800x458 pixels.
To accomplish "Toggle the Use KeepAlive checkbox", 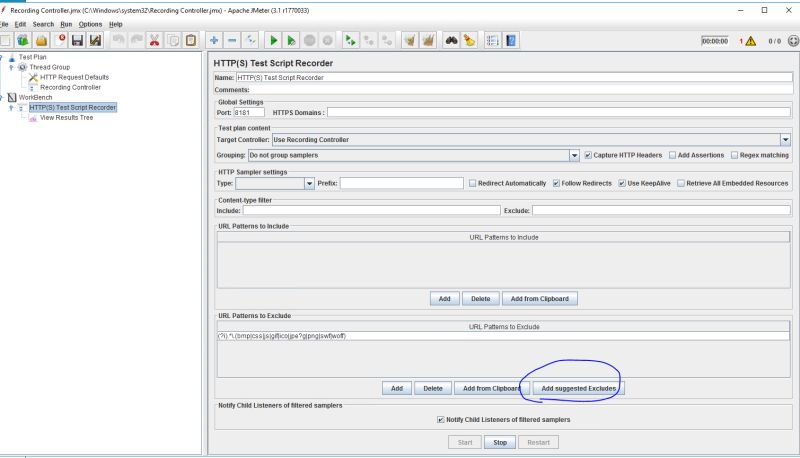I will (622, 183).
